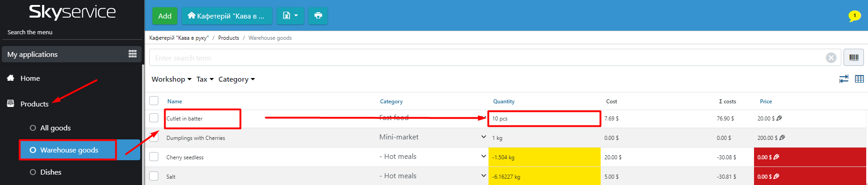
Task: Click the barcode scanner icon
Action: (854, 58)
